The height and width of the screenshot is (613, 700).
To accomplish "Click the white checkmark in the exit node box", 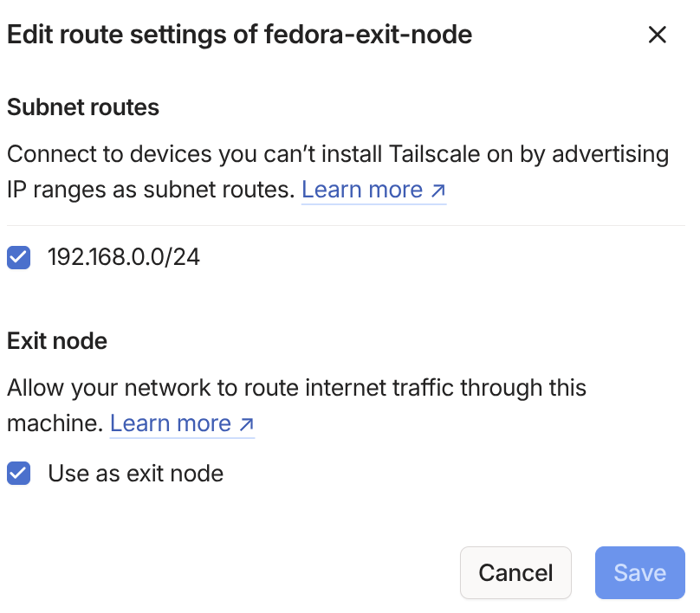I will [x=19, y=473].
